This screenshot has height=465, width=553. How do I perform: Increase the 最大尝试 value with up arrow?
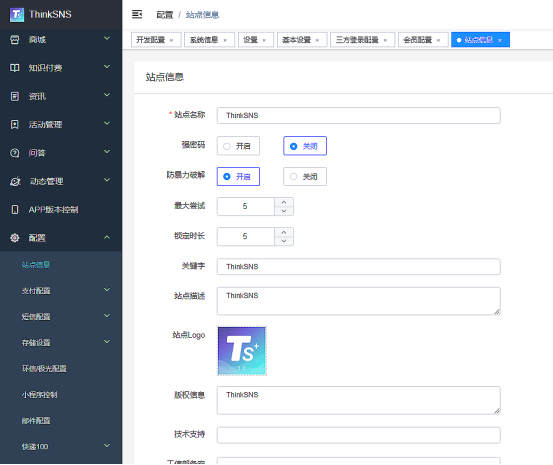284,202
